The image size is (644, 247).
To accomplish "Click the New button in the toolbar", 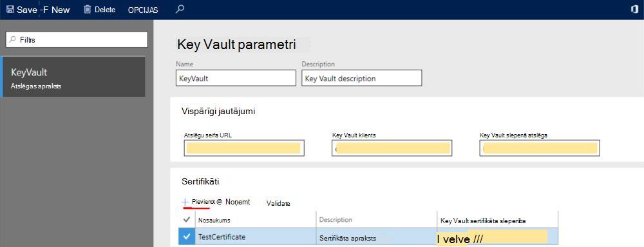I will [x=61, y=10].
